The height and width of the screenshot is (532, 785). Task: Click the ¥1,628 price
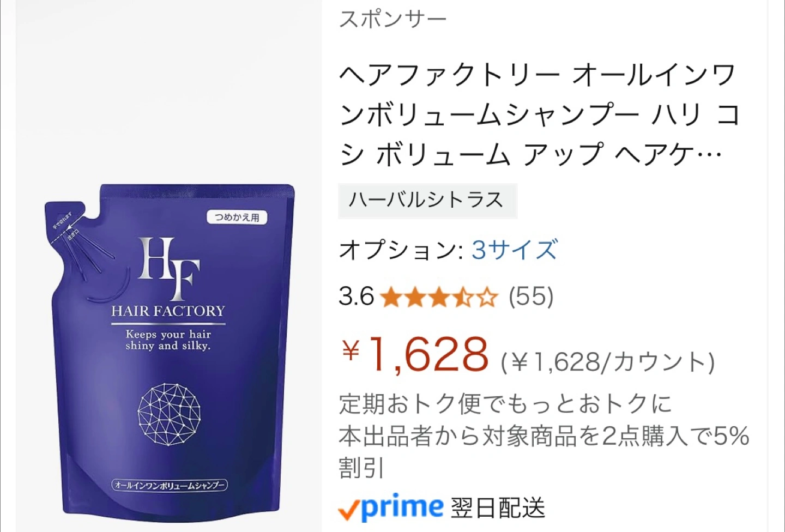[415, 354]
